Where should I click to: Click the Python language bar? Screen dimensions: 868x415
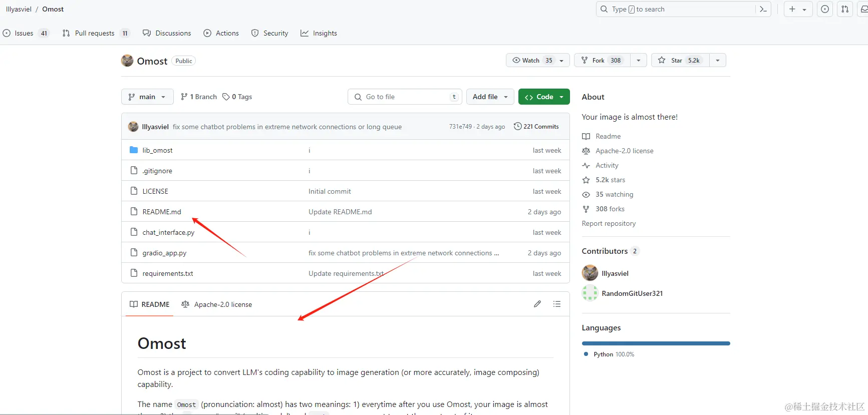[x=656, y=343]
